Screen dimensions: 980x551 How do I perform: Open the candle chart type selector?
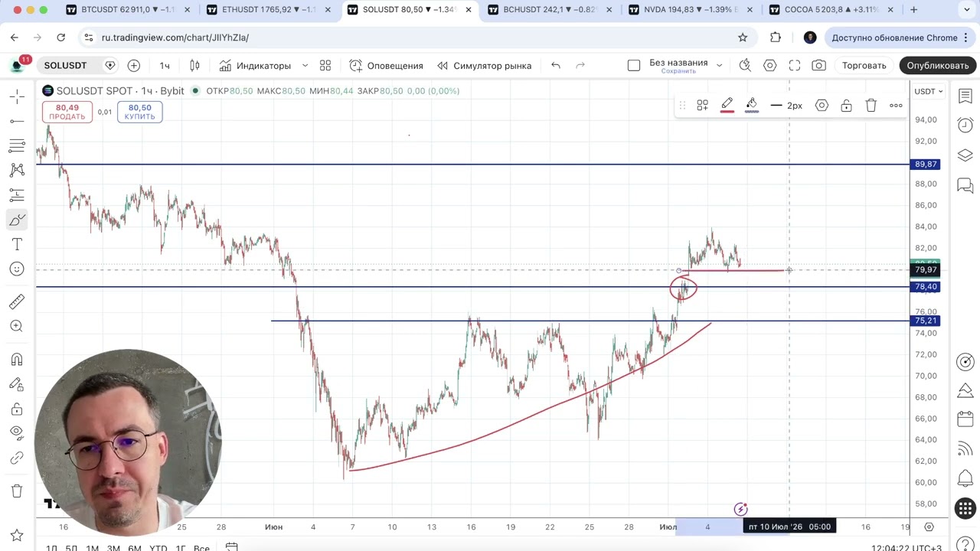(x=194, y=65)
